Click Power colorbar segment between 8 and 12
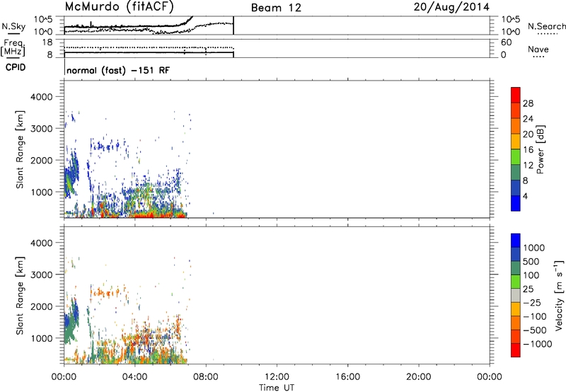Viewport: 566px width, 392px height. coord(516,173)
